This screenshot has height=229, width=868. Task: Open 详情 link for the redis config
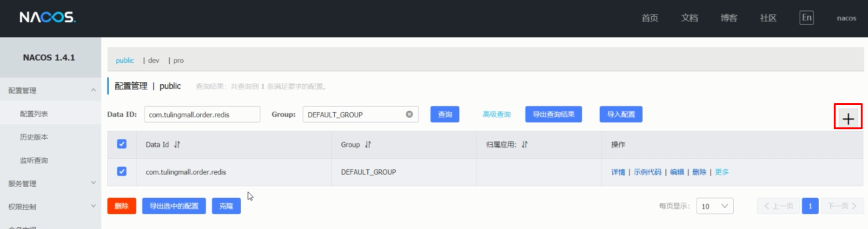click(618, 172)
